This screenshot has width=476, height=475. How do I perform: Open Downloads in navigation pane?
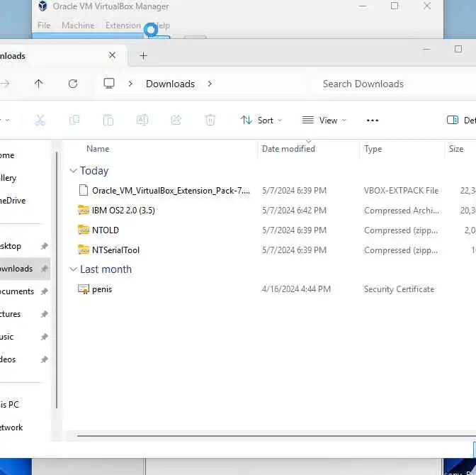tap(24, 269)
